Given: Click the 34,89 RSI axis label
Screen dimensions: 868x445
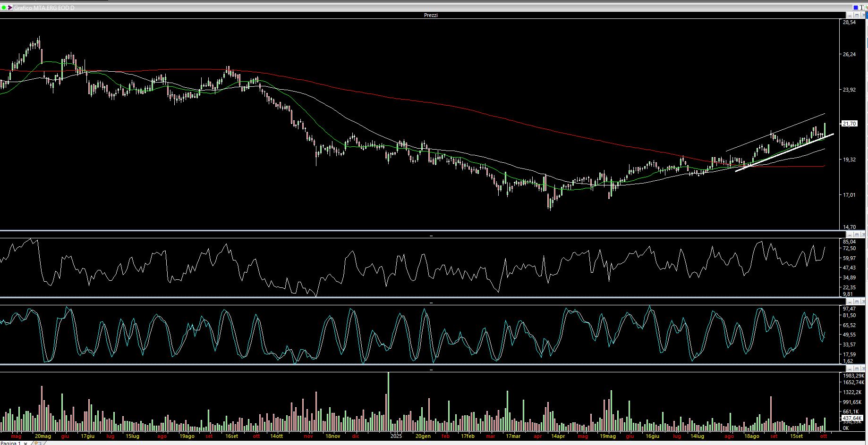Looking at the screenshot, I should pyautogui.click(x=849, y=277).
